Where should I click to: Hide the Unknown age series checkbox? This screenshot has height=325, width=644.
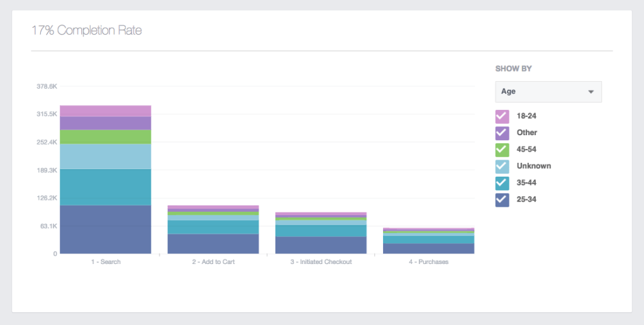(502, 166)
